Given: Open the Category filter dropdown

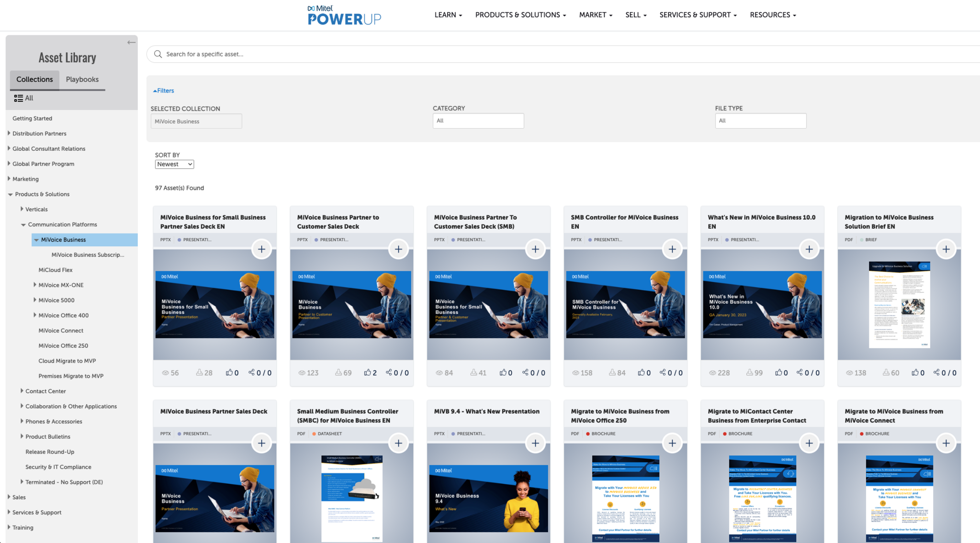Looking at the screenshot, I should [x=478, y=121].
